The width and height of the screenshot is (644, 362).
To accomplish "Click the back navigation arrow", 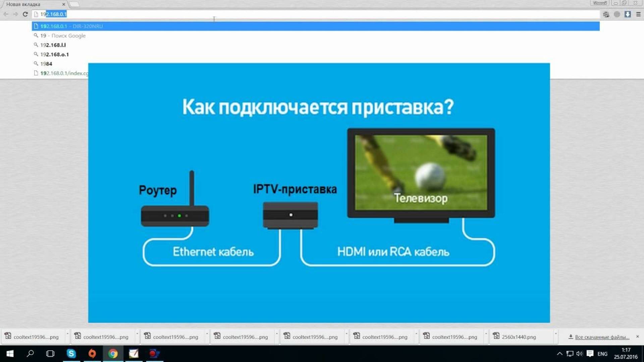I will pyautogui.click(x=6, y=14).
